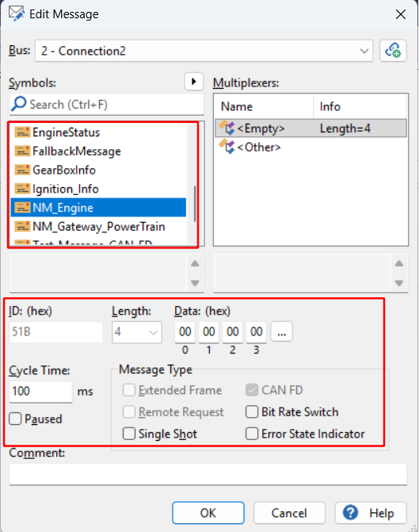Viewport: 419px width, 532px height.
Task: Click the Length=4 info cell
Action: [x=345, y=128]
